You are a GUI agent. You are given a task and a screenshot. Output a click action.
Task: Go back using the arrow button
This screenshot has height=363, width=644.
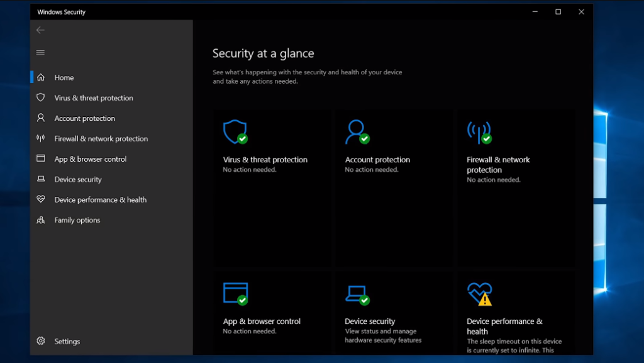[x=40, y=30]
